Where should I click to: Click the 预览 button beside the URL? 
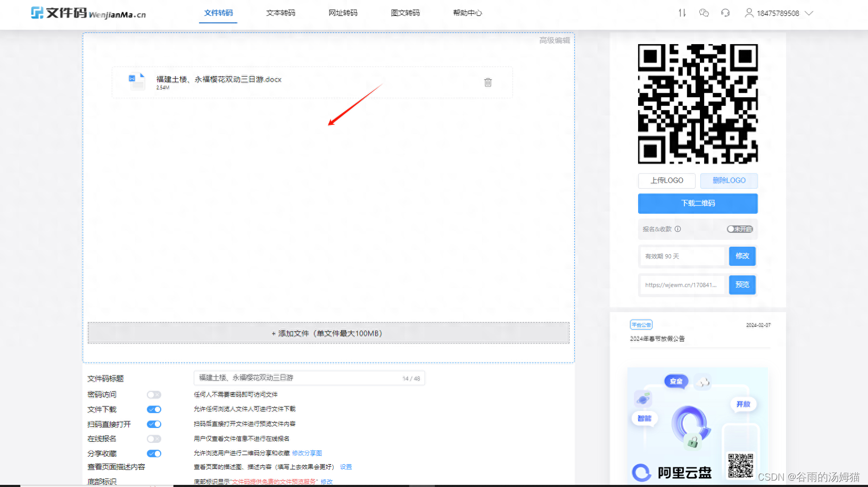tap(742, 285)
